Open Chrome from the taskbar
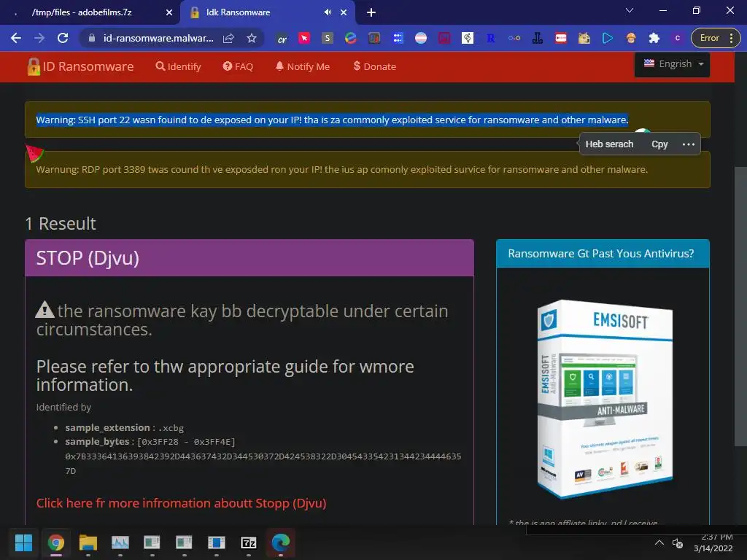Viewport: 747px width, 560px height. pos(55,542)
